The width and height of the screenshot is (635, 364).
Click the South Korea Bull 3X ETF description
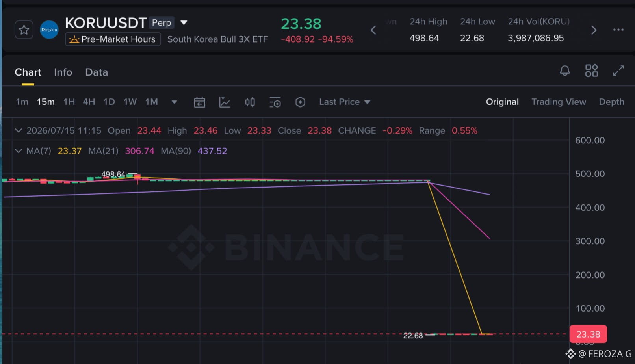pyautogui.click(x=217, y=39)
